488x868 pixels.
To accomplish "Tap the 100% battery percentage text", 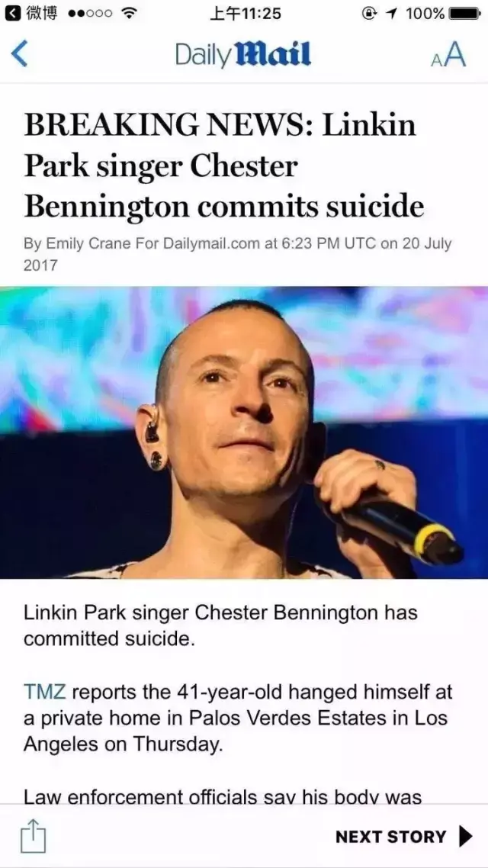I will [x=425, y=13].
